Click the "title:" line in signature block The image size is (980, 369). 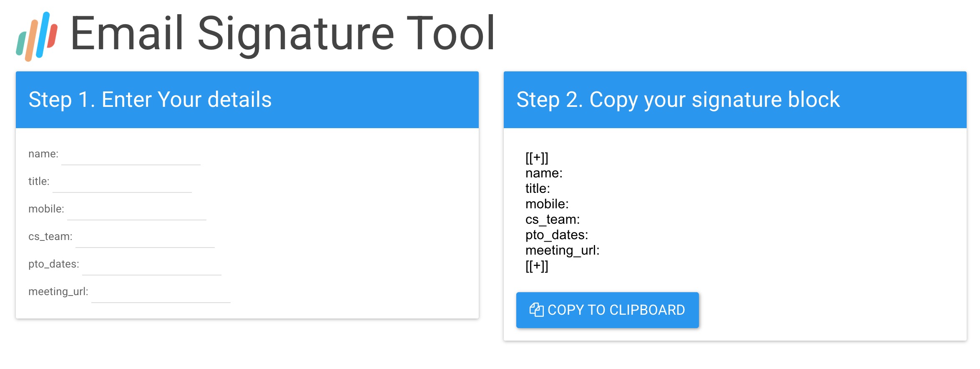pos(538,189)
